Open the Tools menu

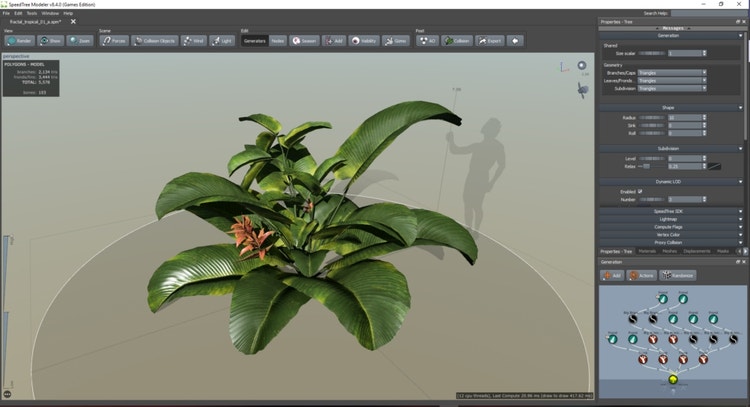coord(32,13)
